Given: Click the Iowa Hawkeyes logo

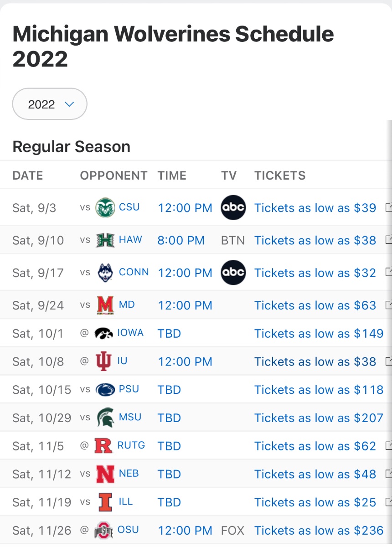Looking at the screenshot, I should (x=103, y=333).
